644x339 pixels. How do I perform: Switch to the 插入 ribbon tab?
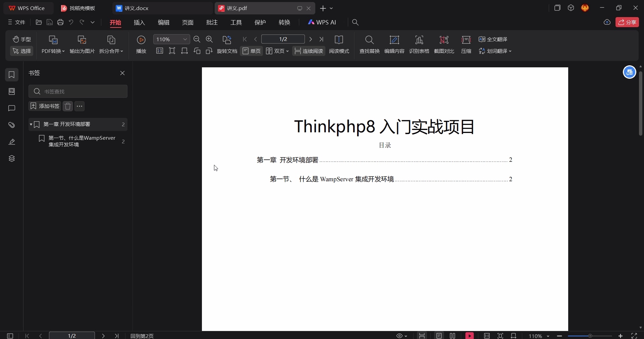[x=140, y=22]
